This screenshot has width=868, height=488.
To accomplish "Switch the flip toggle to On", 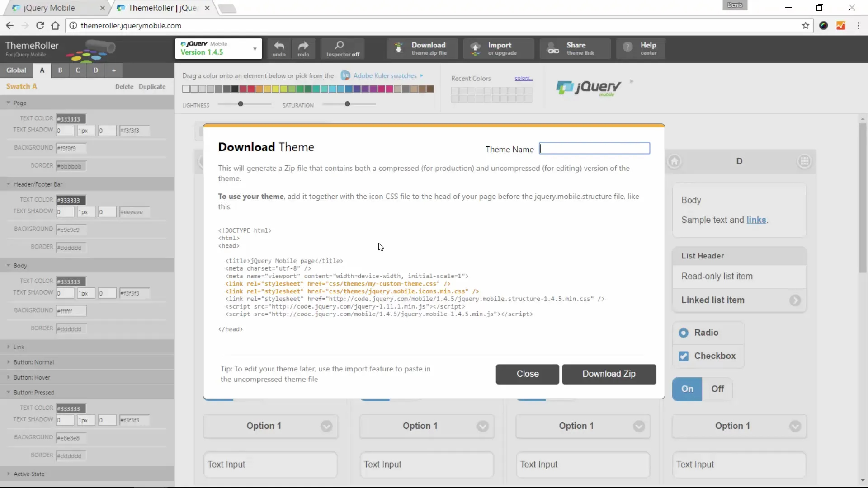I will click(687, 389).
